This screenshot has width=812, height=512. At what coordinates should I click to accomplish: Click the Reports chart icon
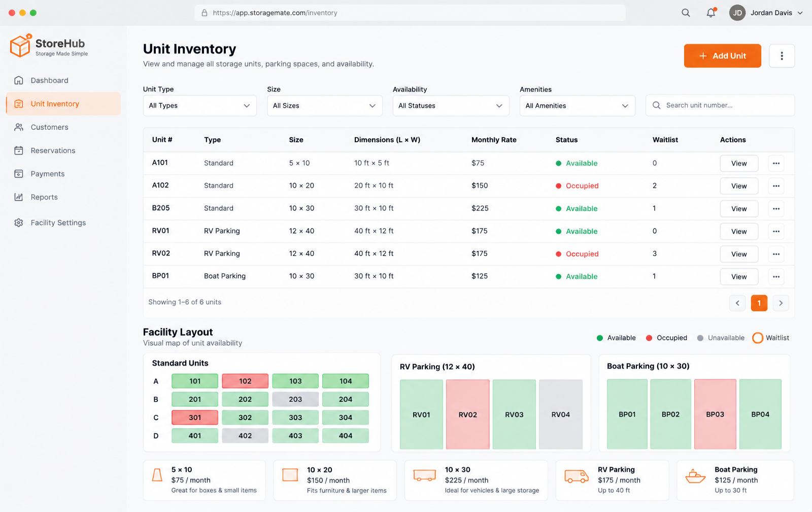19,197
